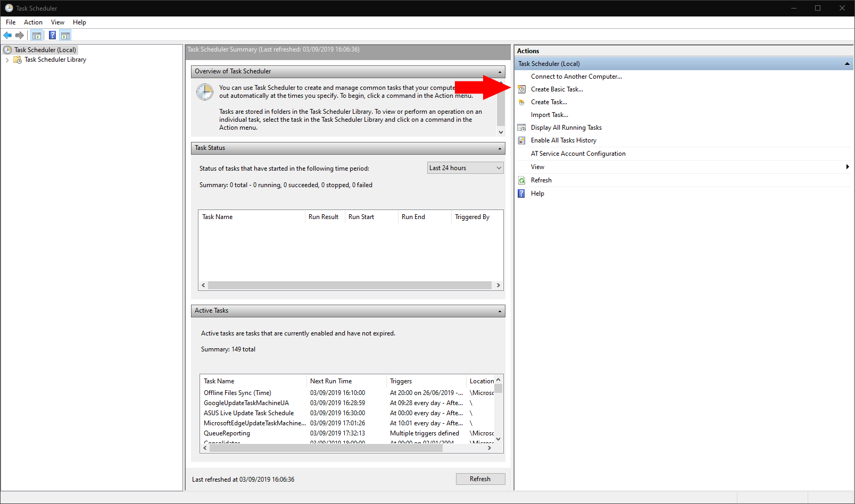
Task: Click the Refresh button at the bottom
Action: point(480,478)
